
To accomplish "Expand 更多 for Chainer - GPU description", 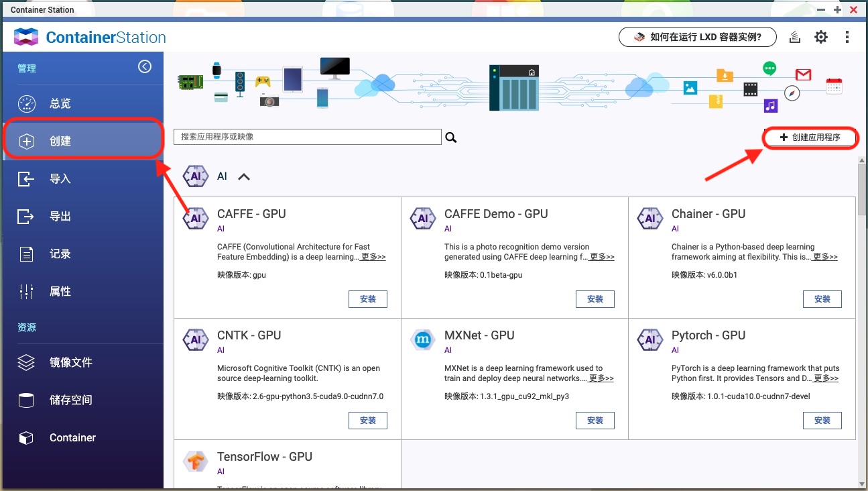I will [825, 257].
